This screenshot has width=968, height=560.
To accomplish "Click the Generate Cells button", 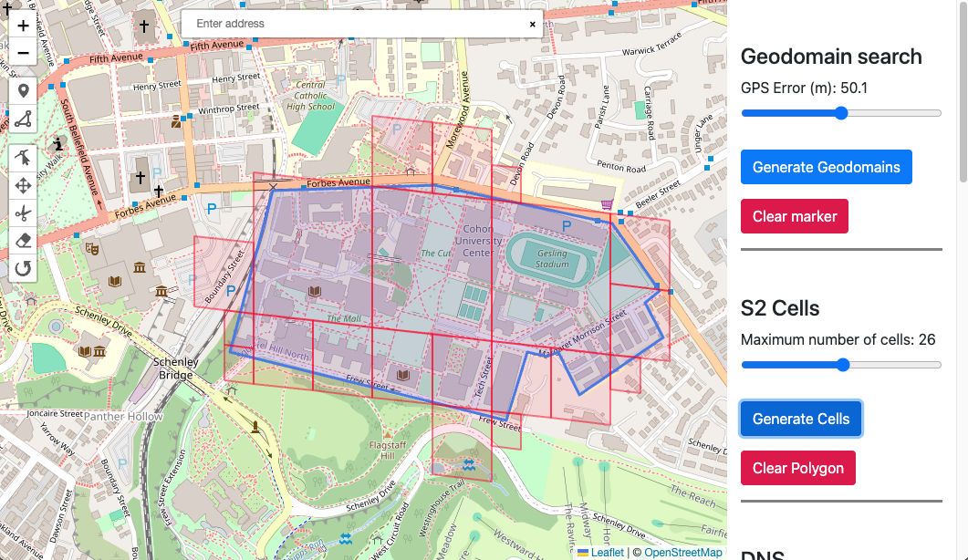I will 800,419.
